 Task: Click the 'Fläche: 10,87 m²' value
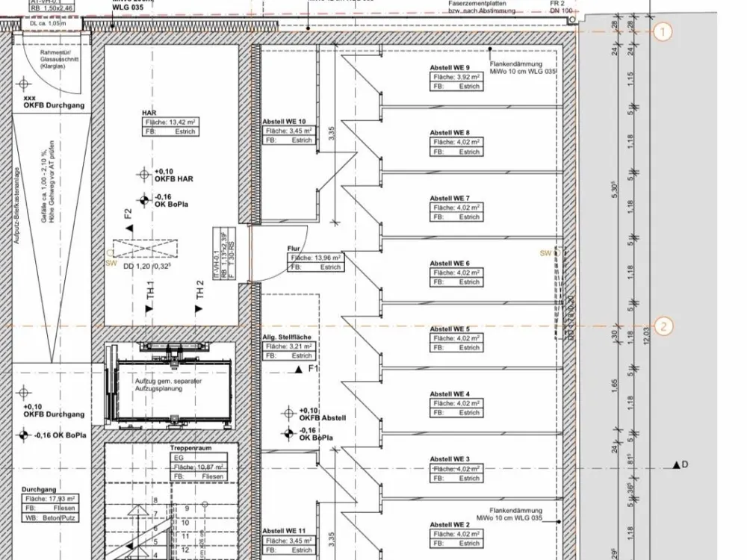click(198, 467)
